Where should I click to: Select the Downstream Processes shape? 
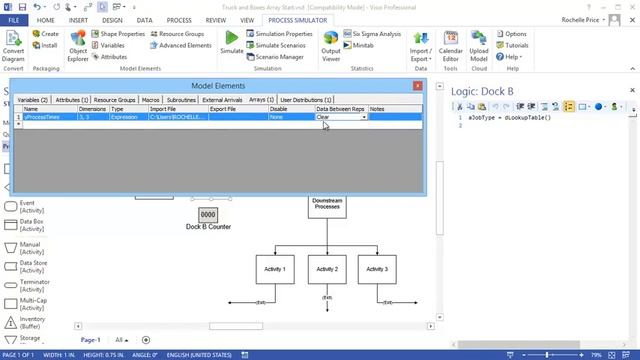click(x=327, y=207)
